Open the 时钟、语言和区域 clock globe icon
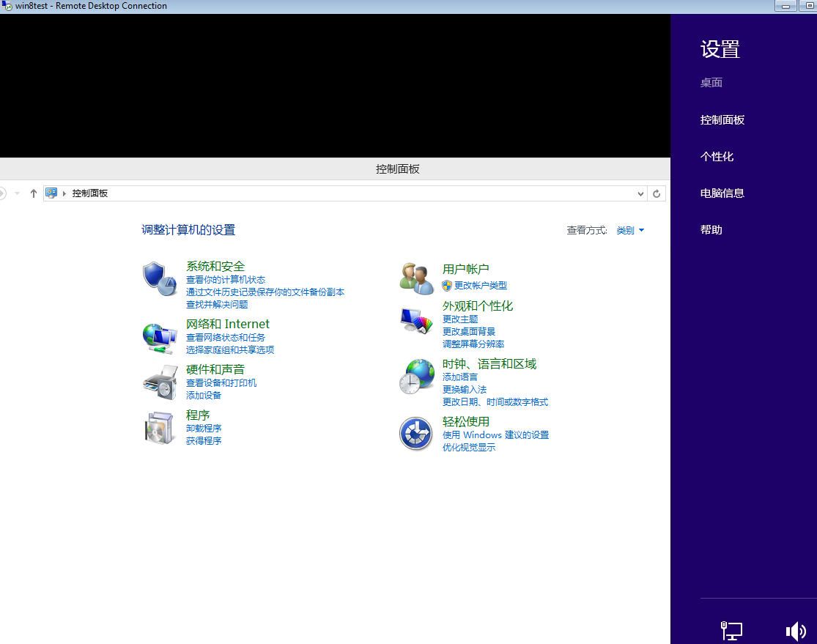The width and height of the screenshot is (817, 644). [416, 376]
